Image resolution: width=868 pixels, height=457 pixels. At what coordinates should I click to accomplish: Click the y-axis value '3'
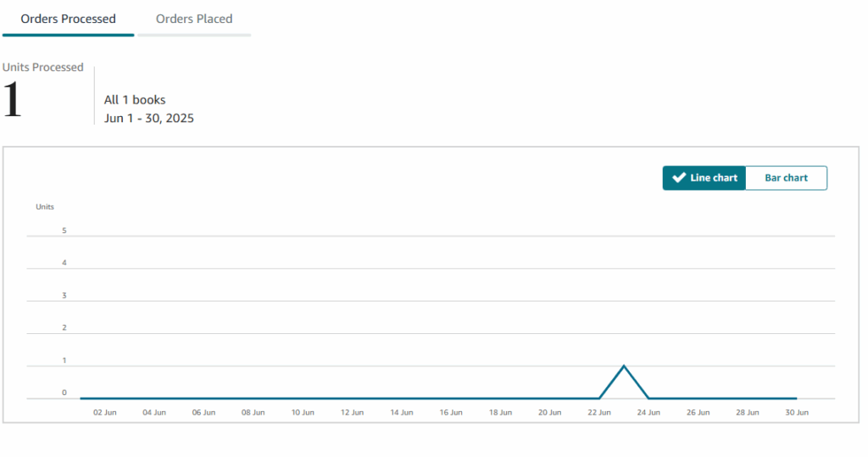tap(64, 295)
